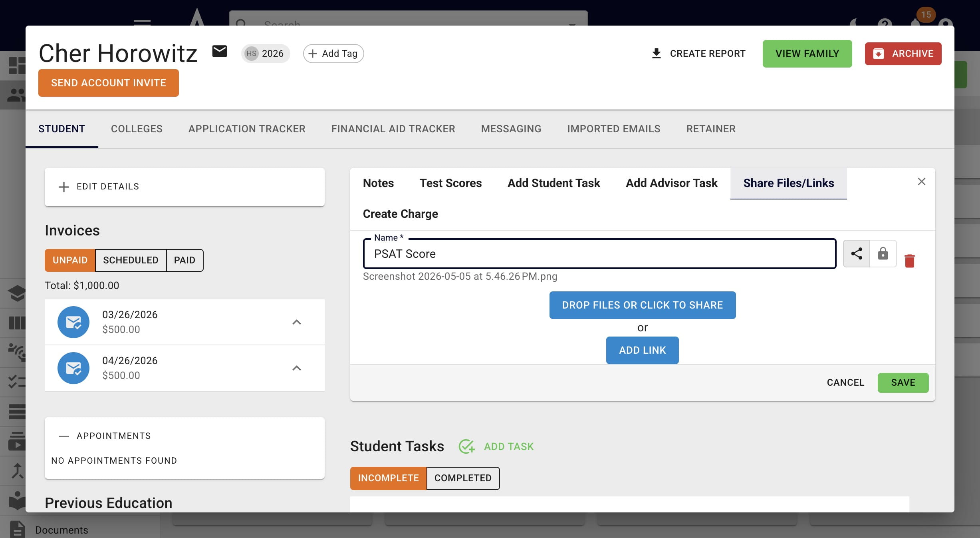Toggle the lock icon for PSAT Score file

pos(883,253)
